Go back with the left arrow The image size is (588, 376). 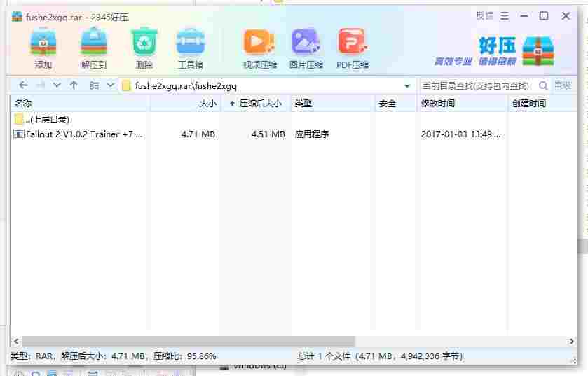coord(23,85)
